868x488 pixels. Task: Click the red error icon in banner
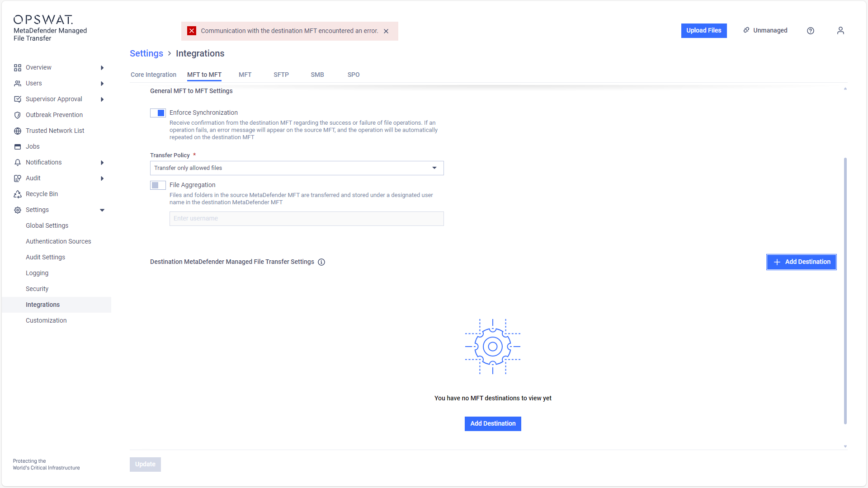pyautogui.click(x=192, y=31)
